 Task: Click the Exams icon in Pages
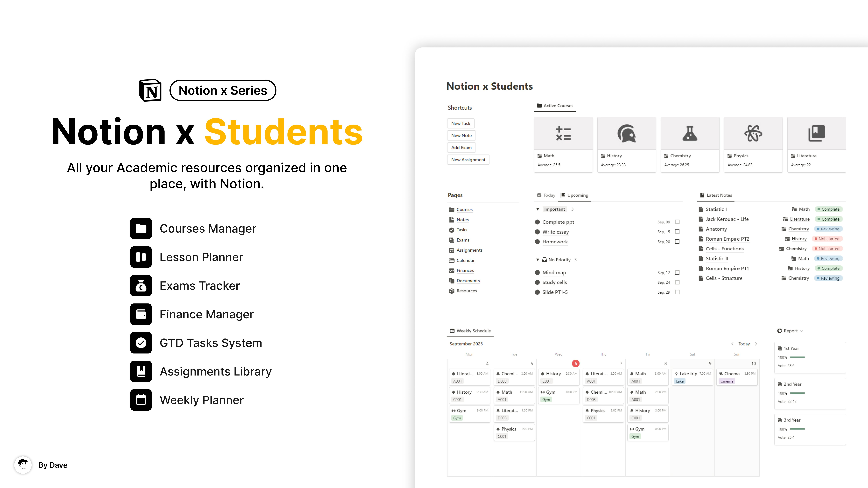pos(452,240)
